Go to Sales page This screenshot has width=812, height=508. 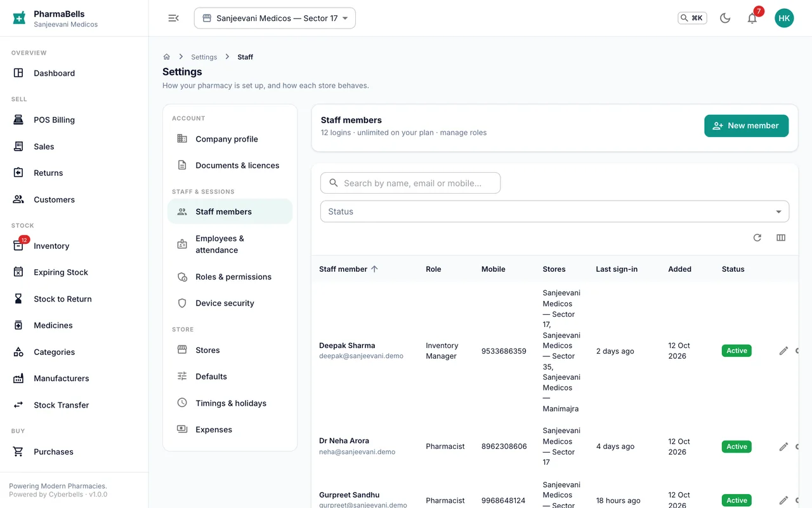pyautogui.click(x=74, y=147)
